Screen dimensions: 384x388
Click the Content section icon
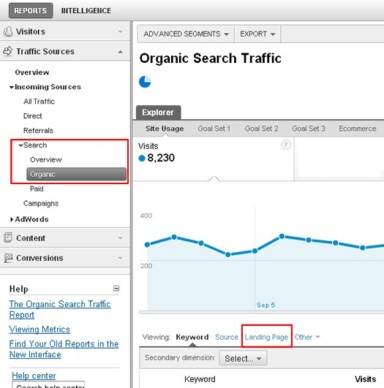click(8, 238)
